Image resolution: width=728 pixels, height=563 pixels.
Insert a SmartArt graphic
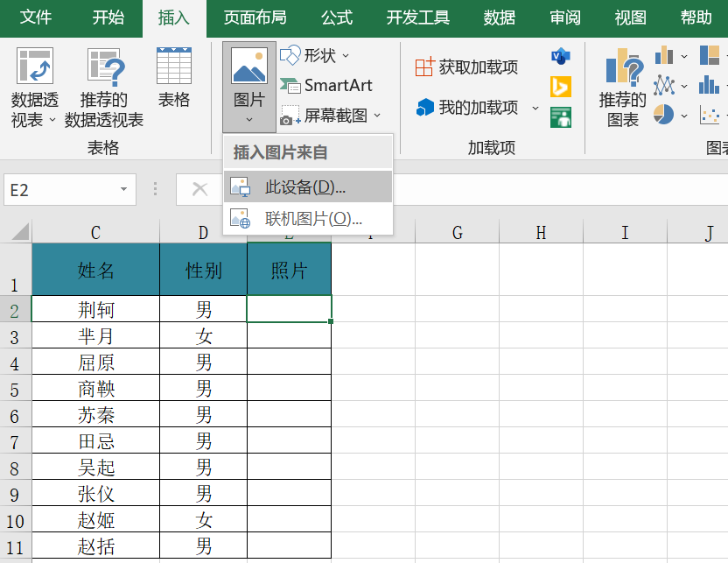(x=325, y=86)
